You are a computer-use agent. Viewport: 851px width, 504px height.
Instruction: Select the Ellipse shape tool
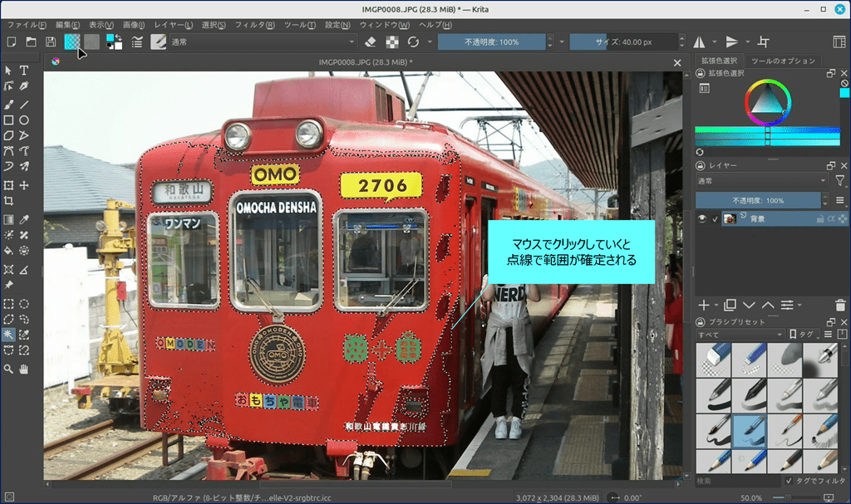[24, 120]
